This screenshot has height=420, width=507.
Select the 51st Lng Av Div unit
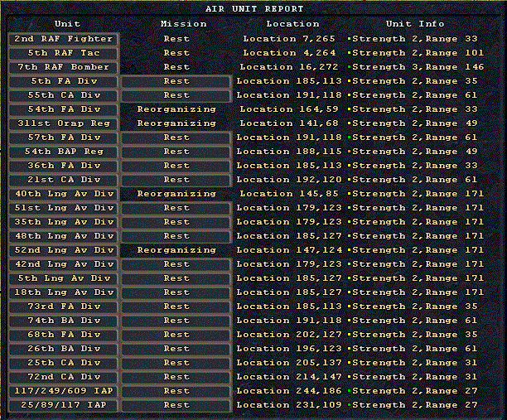64,208
